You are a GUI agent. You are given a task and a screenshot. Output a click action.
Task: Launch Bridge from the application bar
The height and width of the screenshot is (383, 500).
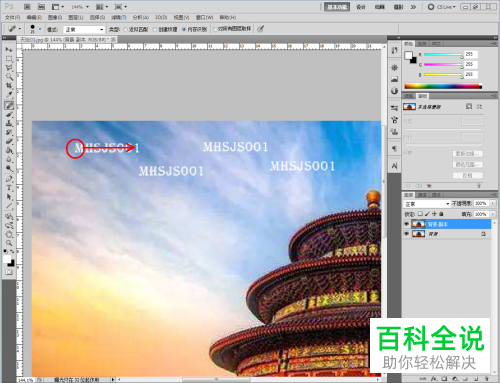point(27,7)
